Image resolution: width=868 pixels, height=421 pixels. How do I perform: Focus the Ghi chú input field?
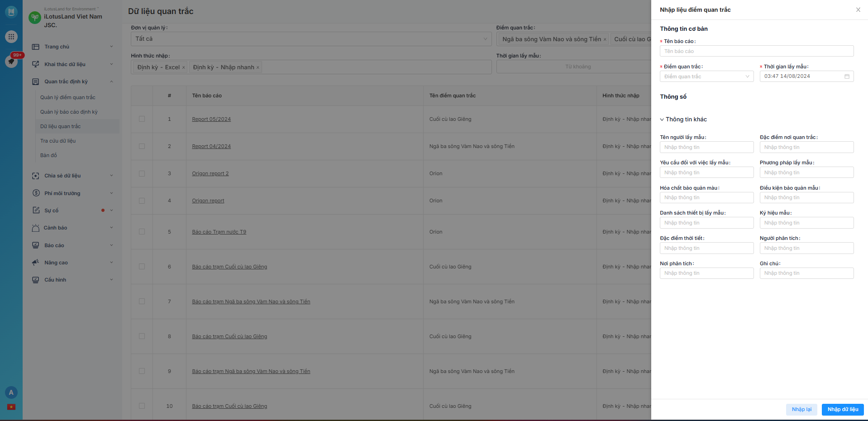coord(806,273)
